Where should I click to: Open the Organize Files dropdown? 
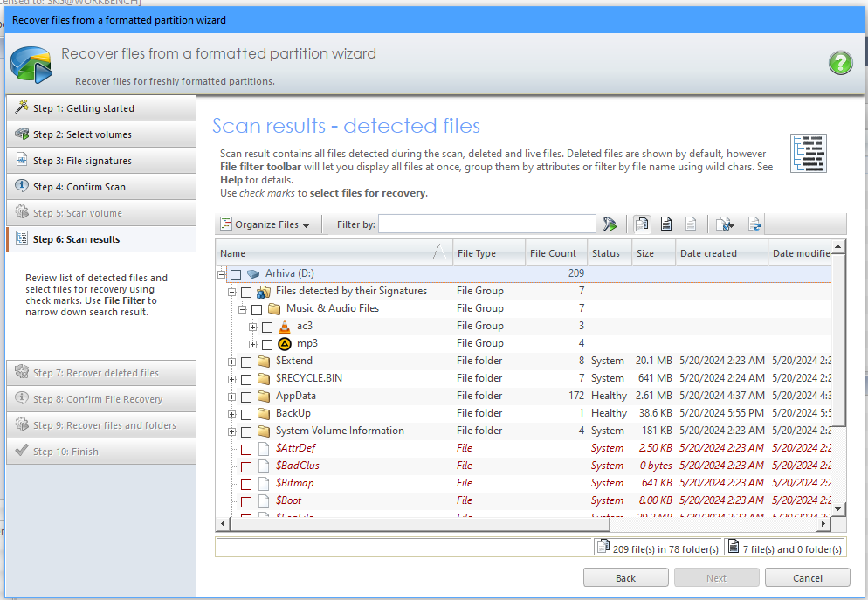(x=265, y=224)
